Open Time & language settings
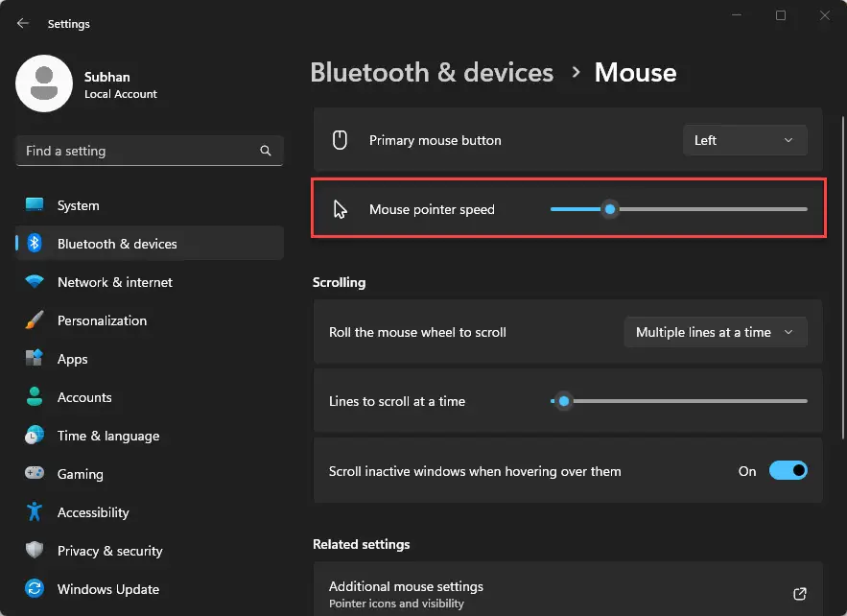Viewport: 847px width, 616px height. 150,436
